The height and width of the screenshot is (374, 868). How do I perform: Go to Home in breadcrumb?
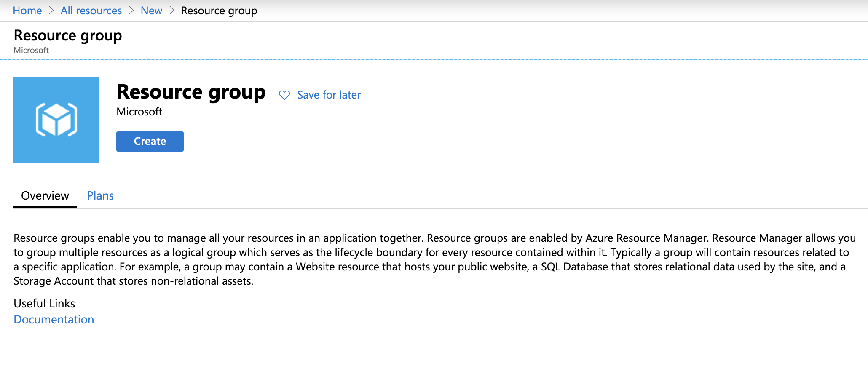pos(27,11)
